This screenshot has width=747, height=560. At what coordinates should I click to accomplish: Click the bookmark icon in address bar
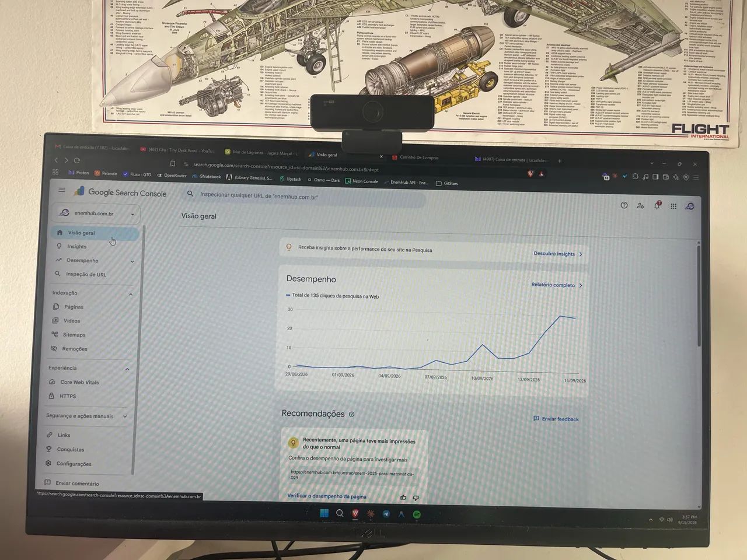172,164
